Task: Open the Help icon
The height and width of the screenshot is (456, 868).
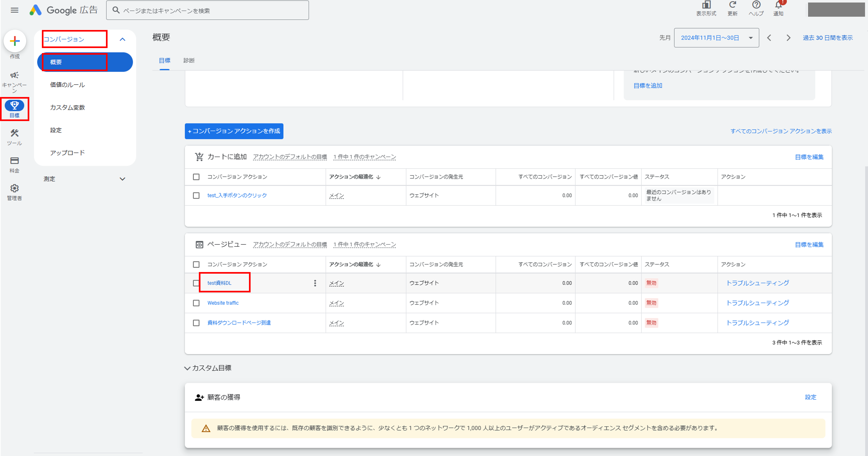Action: click(756, 5)
